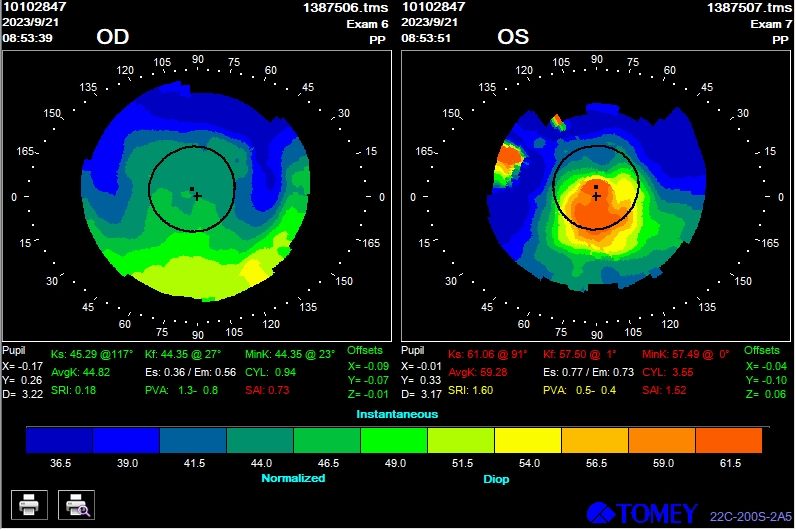Select the 36.5 darkest blue color swatch
Screen dimensions: 796x531
tap(59, 440)
